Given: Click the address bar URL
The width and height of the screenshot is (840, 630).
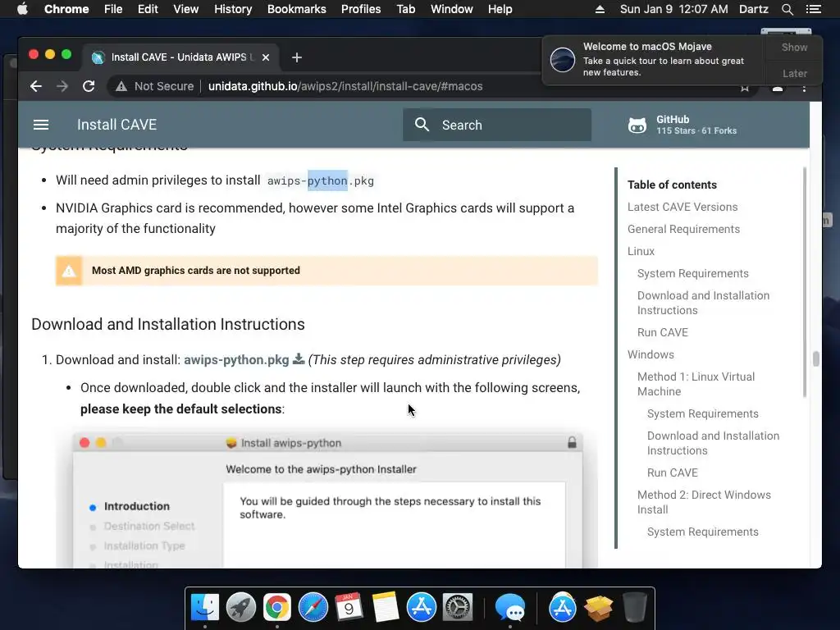Looking at the screenshot, I should coord(345,86).
